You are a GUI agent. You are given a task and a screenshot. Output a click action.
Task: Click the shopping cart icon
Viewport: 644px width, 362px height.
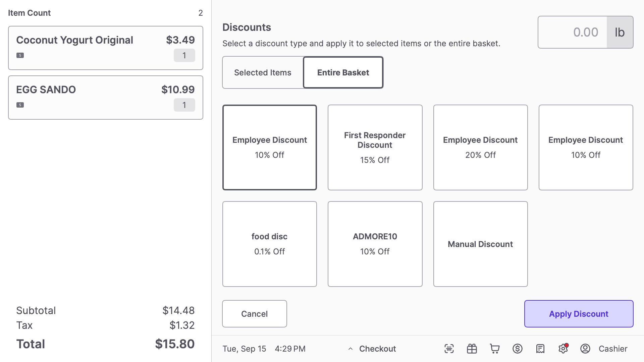pyautogui.click(x=495, y=349)
